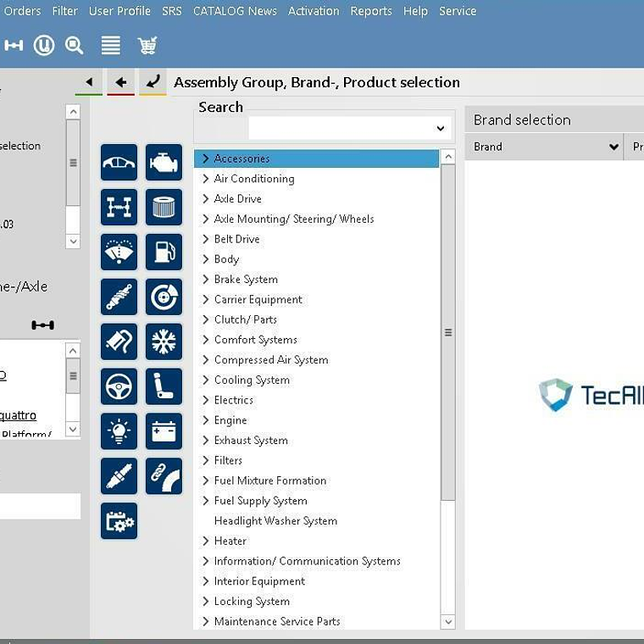This screenshot has height=644, width=644.
Task: Select the brake disc category icon
Action: pyautogui.click(x=164, y=297)
